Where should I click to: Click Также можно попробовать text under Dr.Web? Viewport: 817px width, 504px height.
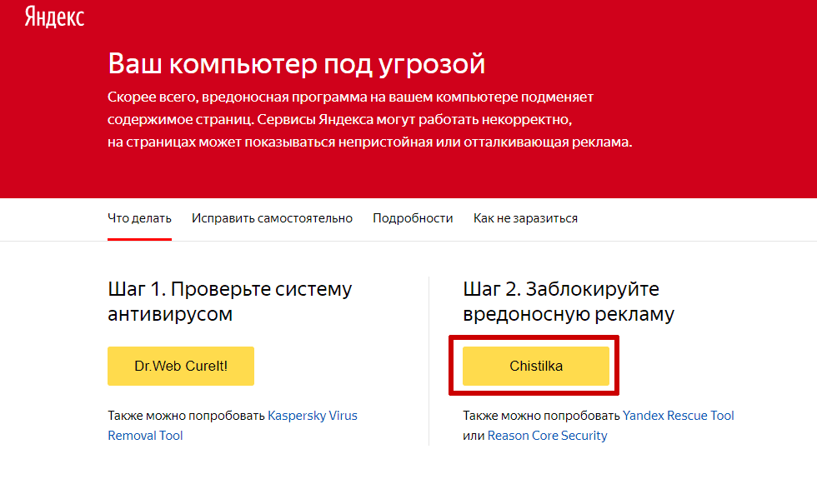(187, 416)
